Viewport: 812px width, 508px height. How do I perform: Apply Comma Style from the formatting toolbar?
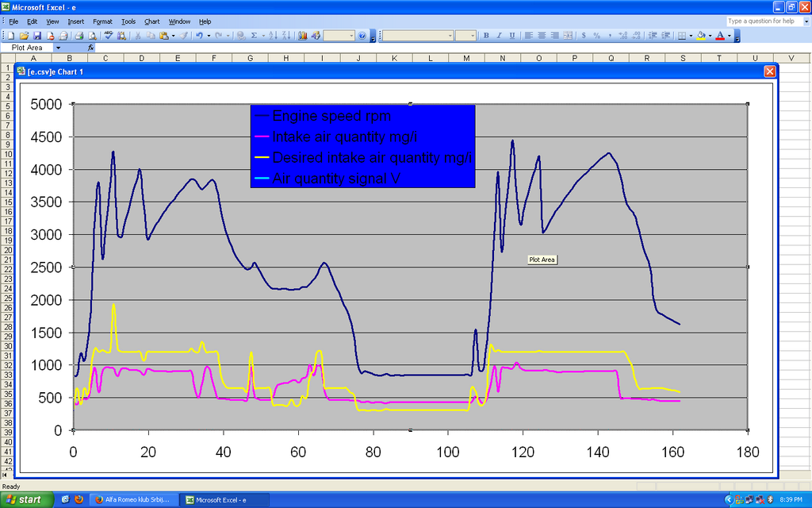click(x=610, y=35)
